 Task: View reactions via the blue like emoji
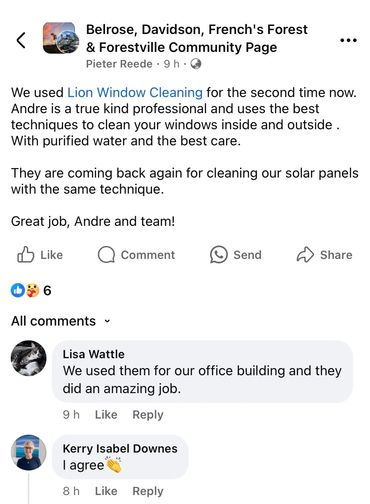17,290
